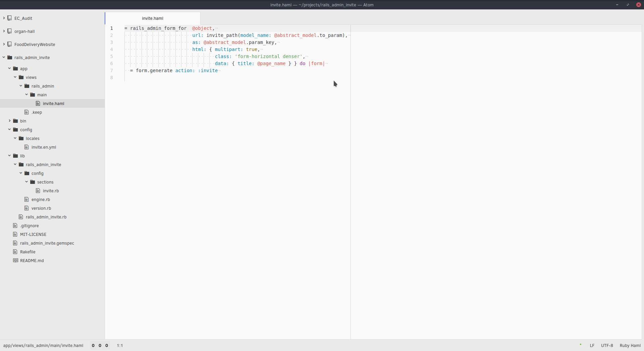Viewport: 644px width, 351px height.
Task: Collapse the main folder chevron
Action: click(27, 95)
